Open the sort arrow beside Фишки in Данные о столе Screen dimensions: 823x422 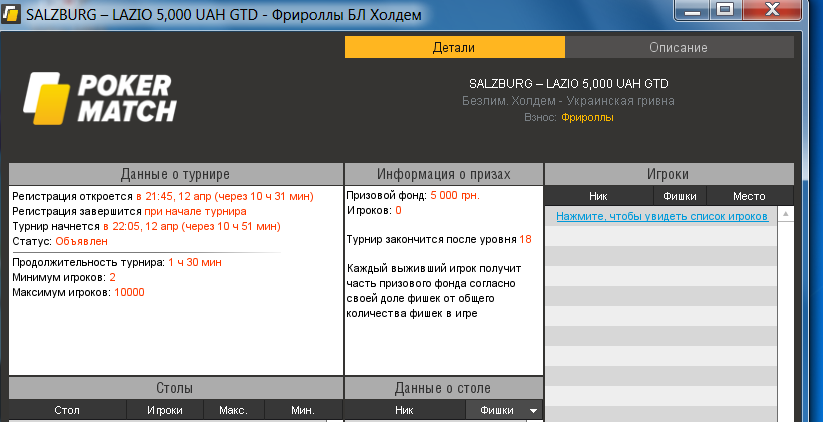[x=534, y=411]
